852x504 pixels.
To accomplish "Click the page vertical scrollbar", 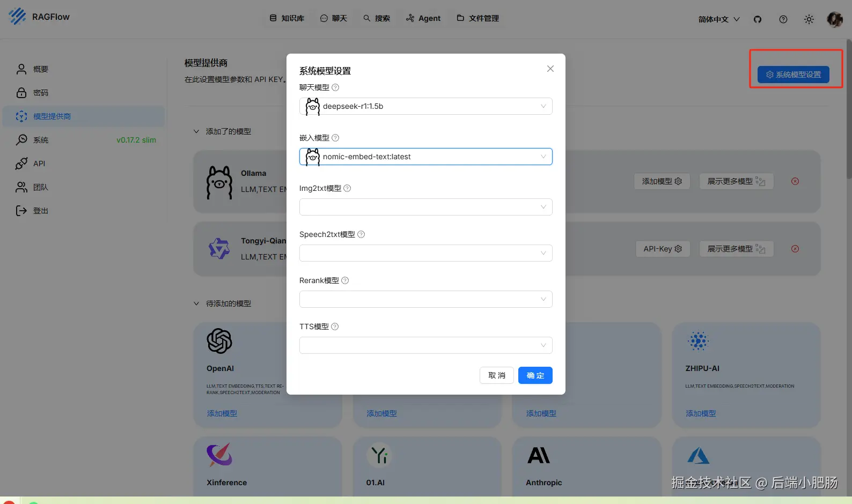I will click(849, 110).
